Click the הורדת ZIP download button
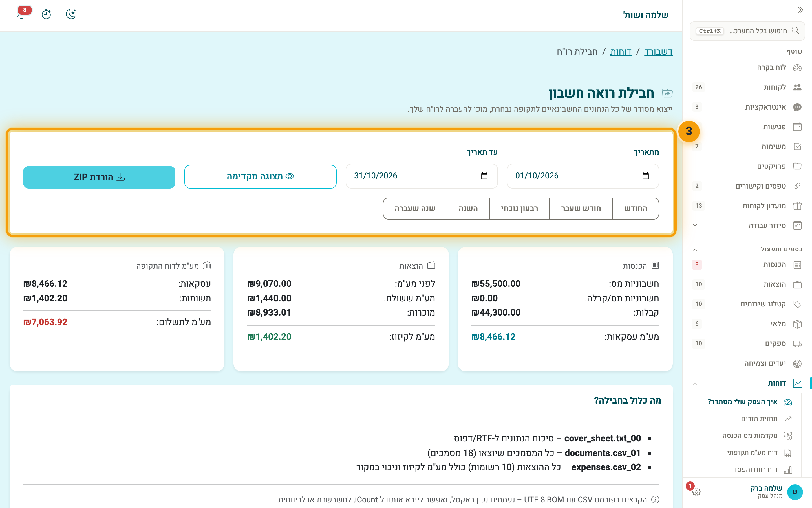The image size is (812, 508). tap(99, 177)
